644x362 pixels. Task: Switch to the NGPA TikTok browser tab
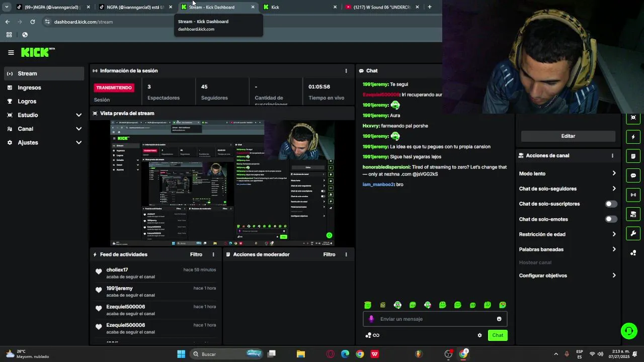pos(135,7)
